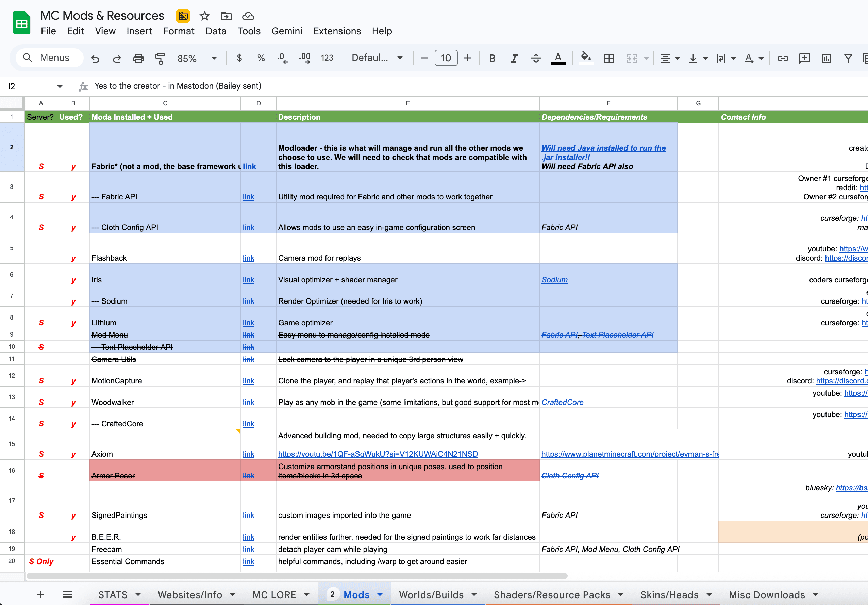
Task: Click the Move to folder icon
Action: coord(227,16)
